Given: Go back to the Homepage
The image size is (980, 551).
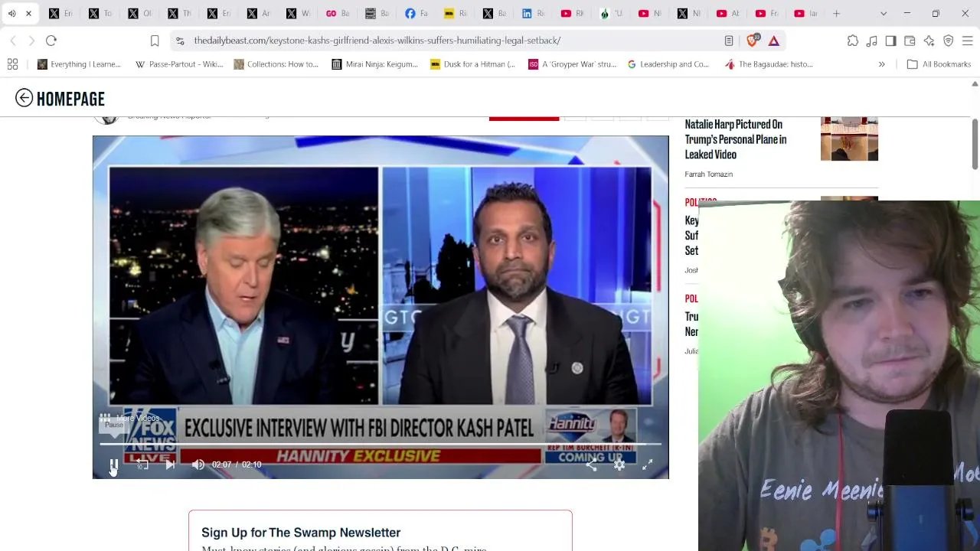Looking at the screenshot, I should (x=60, y=98).
